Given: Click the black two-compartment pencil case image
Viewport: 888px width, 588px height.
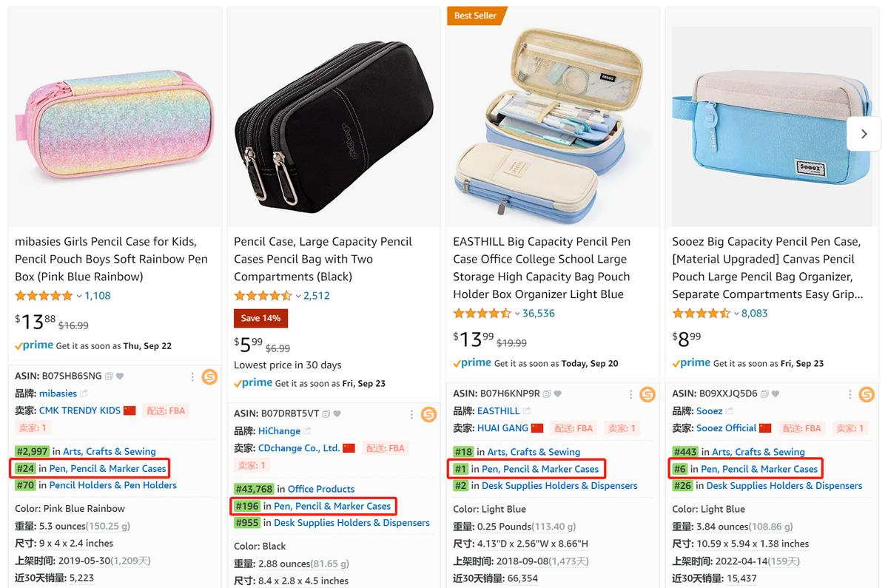Looking at the screenshot, I should tap(333, 118).
